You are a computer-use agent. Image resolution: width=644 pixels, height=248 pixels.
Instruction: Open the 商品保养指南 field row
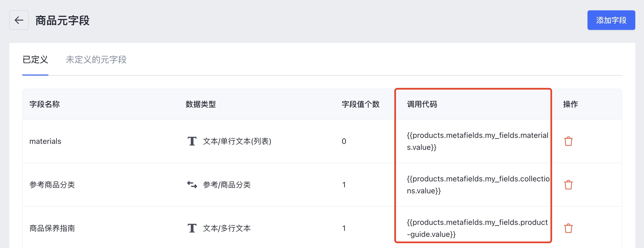point(322,228)
